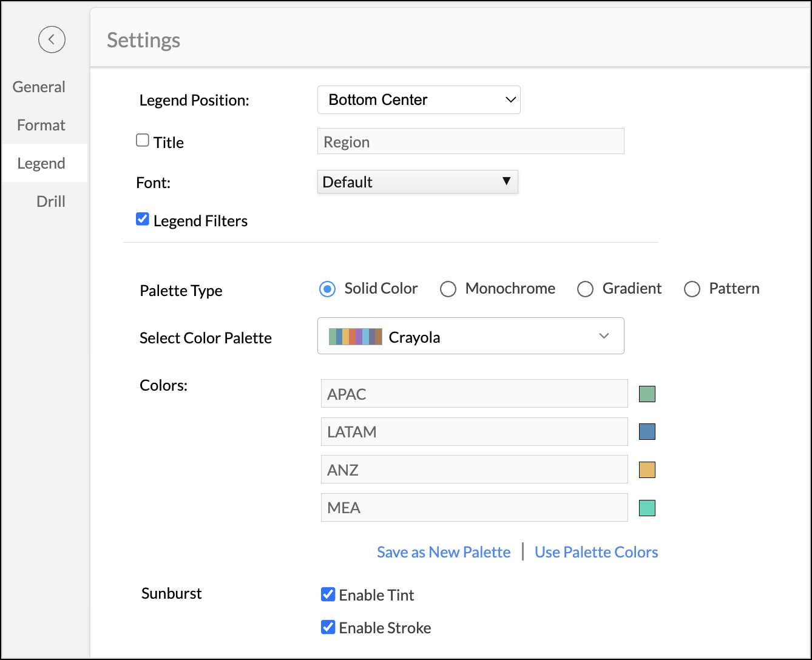Click the back arrow circle icon

click(52, 39)
